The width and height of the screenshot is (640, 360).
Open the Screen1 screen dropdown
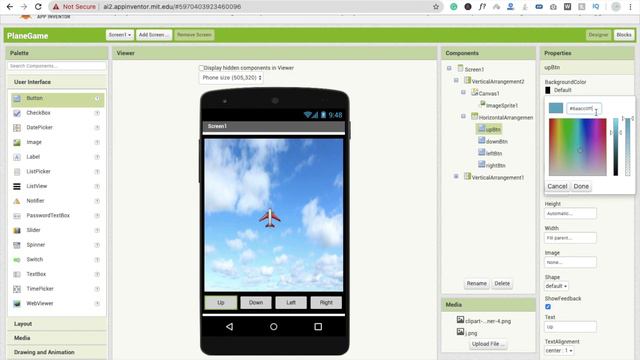pyautogui.click(x=120, y=35)
